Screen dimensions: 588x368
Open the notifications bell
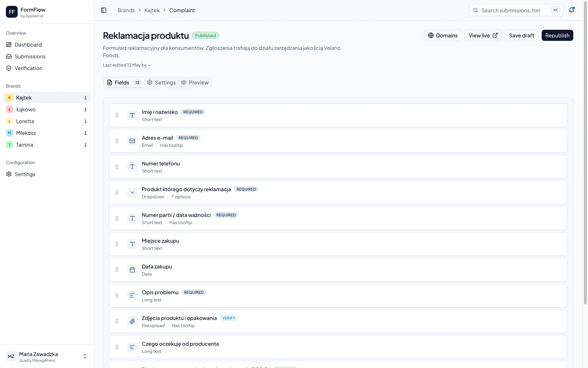[571, 10]
